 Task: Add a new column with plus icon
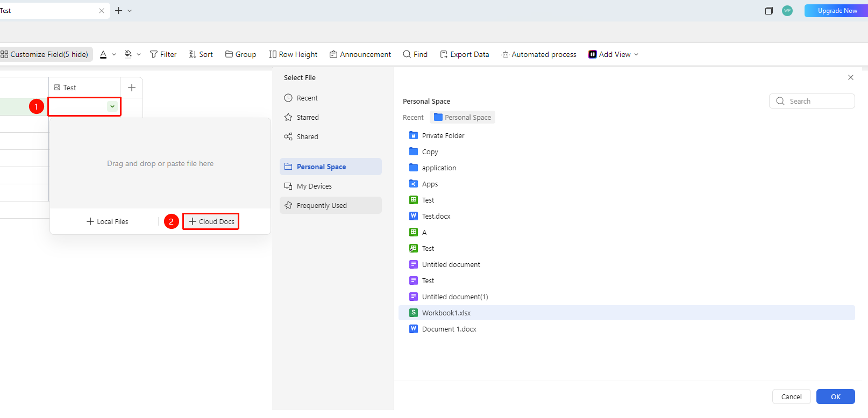(132, 88)
